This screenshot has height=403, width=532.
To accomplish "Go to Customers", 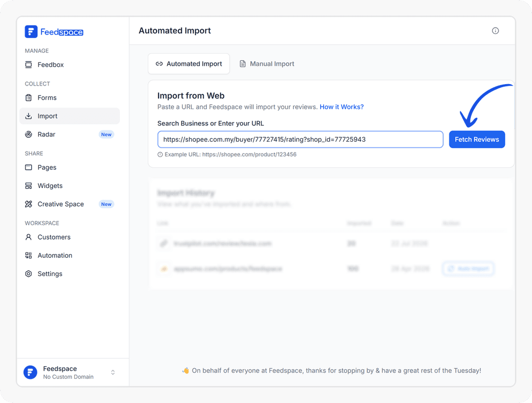I will tap(69, 237).
